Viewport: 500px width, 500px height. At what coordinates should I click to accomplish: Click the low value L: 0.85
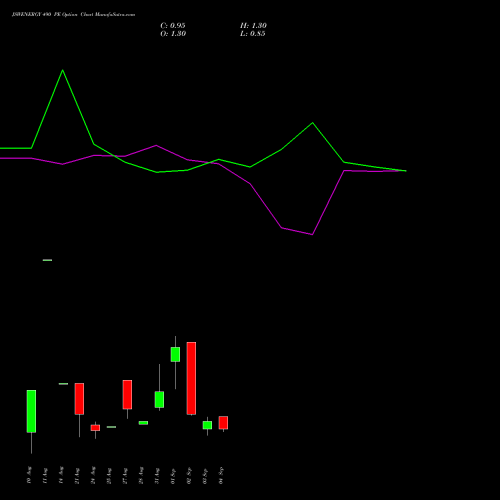pos(253,34)
